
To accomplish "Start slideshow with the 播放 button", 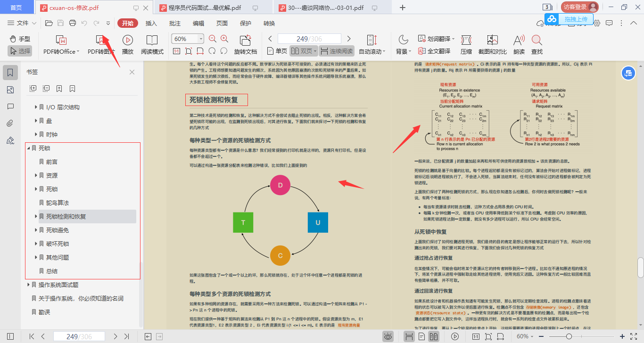I will point(128,45).
